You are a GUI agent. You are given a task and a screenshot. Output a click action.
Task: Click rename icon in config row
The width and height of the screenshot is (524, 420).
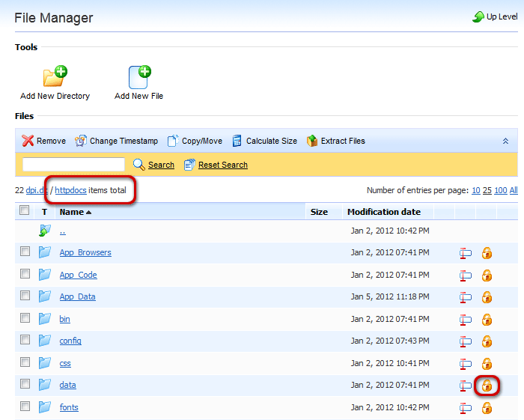click(x=465, y=341)
